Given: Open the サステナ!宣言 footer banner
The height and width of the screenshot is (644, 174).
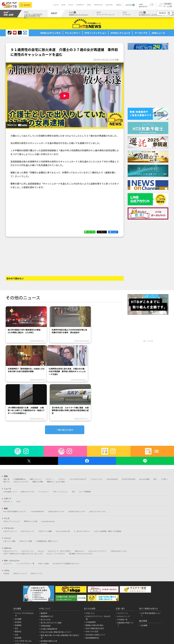Looking at the screenshot, I should click(x=135, y=589).
